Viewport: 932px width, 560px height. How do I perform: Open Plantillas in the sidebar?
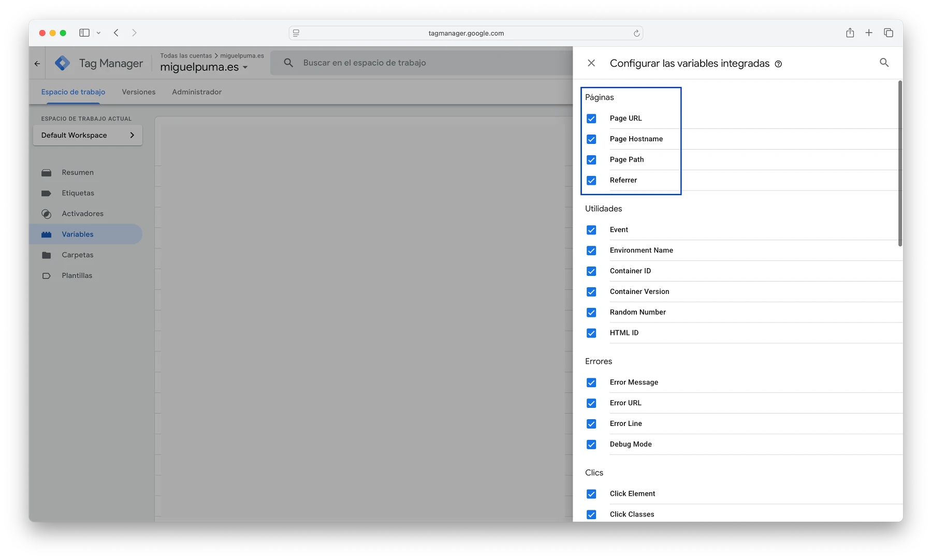tap(77, 276)
